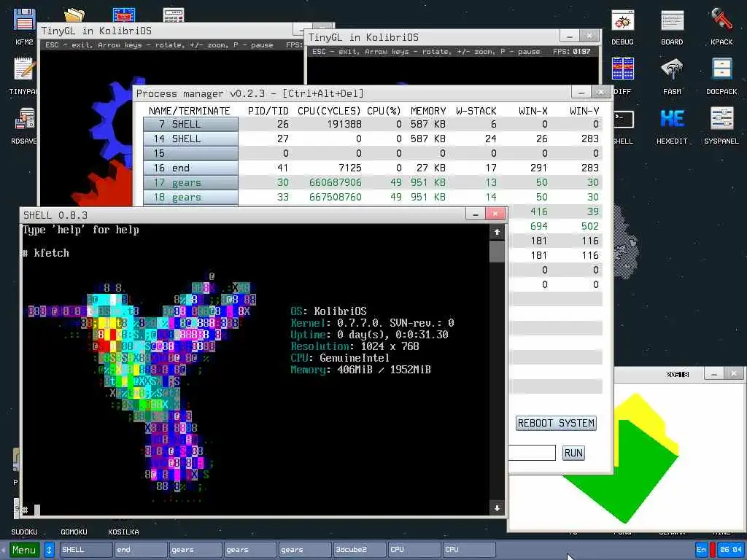Click the SHELL scrollbar up arrow
Screen dimensions: 747x560
(x=497, y=232)
